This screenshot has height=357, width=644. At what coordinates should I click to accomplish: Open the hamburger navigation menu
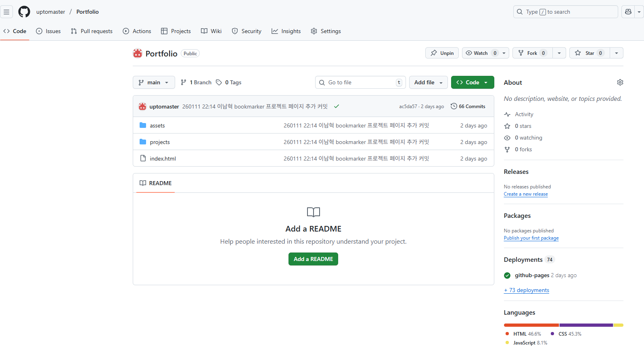pyautogui.click(x=6, y=12)
